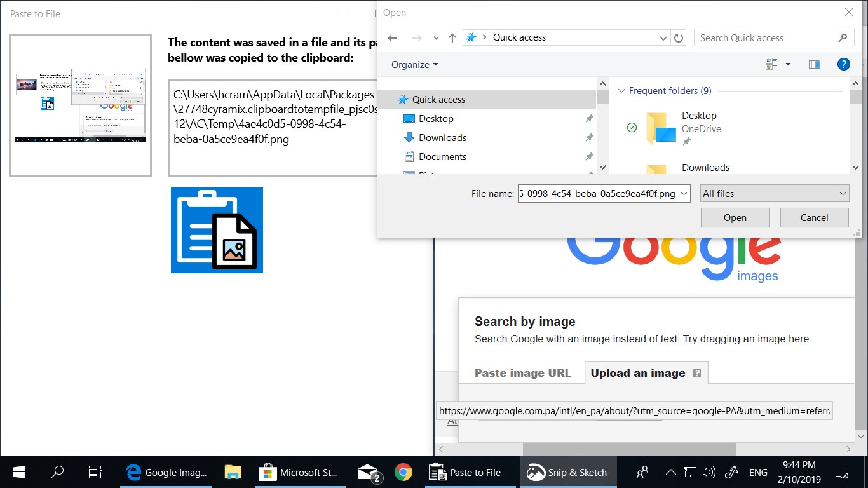The image size is (868, 488).
Task: Select Desktop in the navigation pane
Action: pos(436,119)
